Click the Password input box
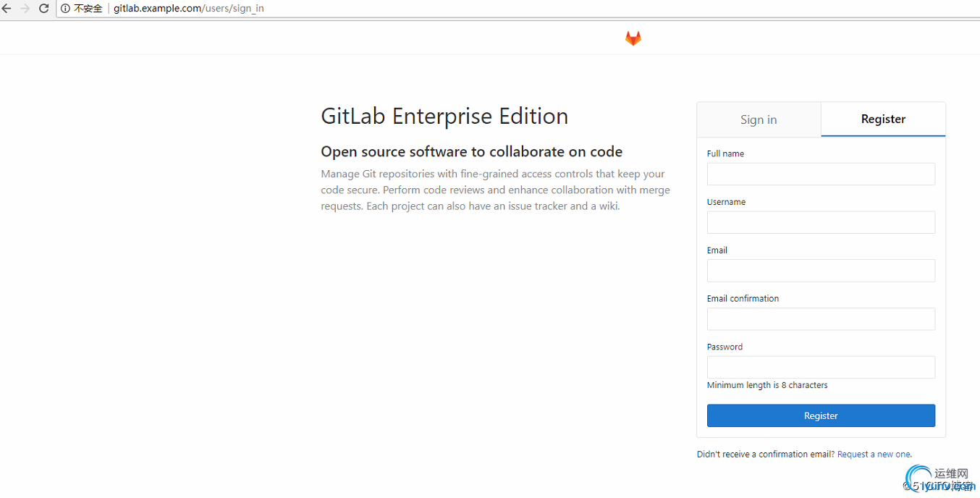 [821, 367]
